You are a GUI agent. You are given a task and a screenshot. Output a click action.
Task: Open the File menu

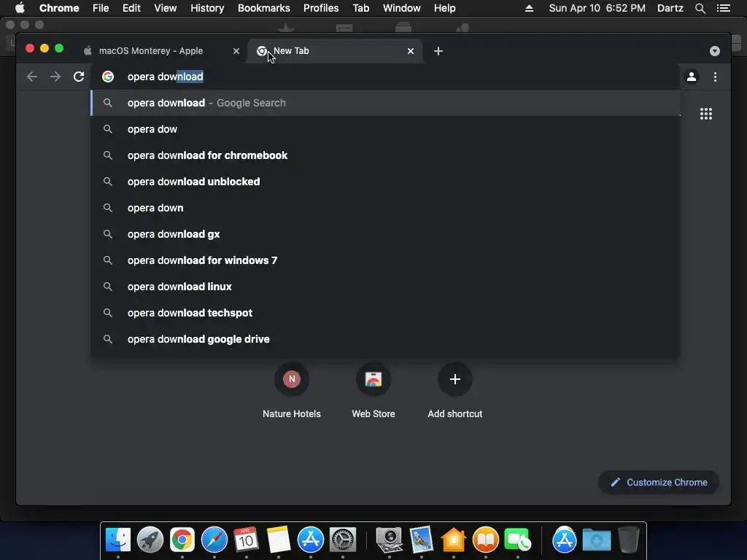coord(101,8)
